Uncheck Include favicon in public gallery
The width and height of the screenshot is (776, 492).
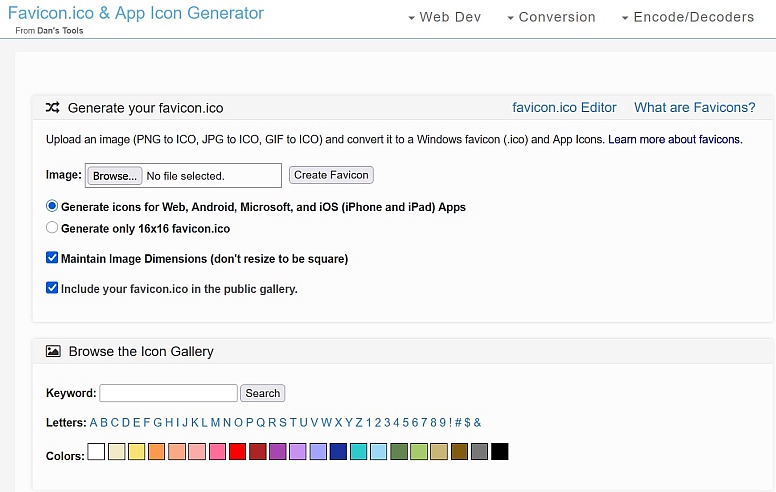pyautogui.click(x=52, y=288)
